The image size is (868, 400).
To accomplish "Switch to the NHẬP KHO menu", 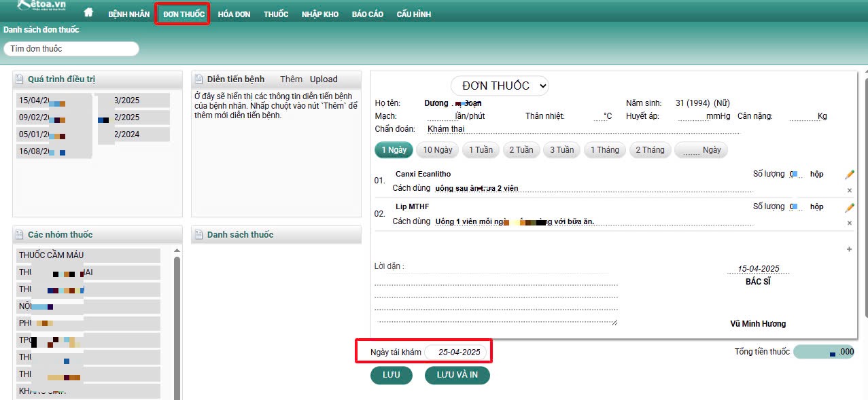I will [x=319, y=14].
